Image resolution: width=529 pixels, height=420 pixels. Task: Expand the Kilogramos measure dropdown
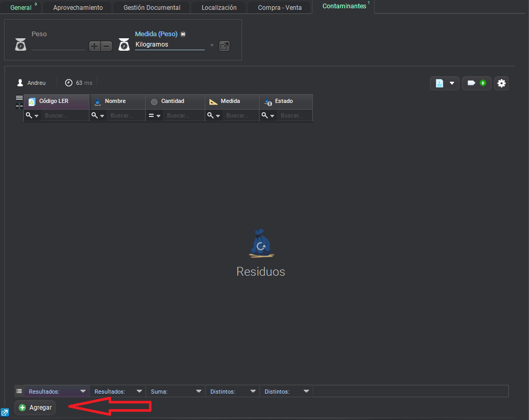point(211,45)
